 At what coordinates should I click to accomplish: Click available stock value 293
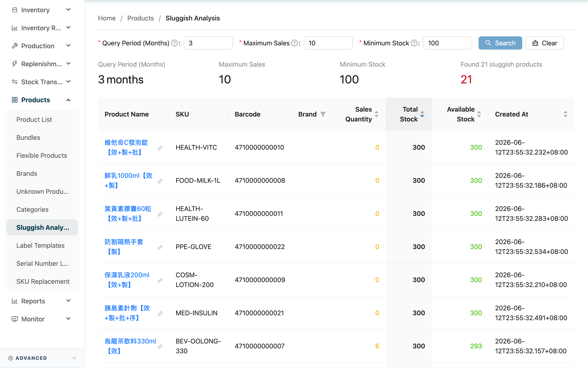point(476,346)
